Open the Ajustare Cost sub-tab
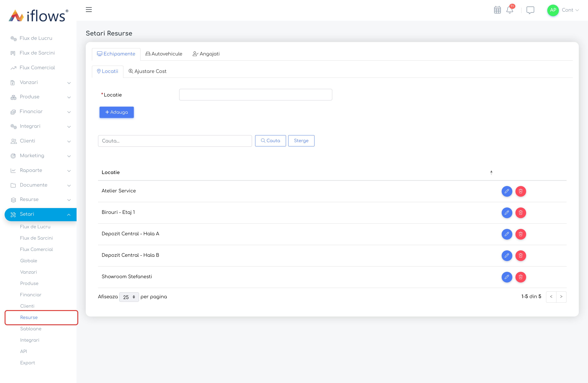The height and width of the screenshot is (383, 588). [147, 71]
